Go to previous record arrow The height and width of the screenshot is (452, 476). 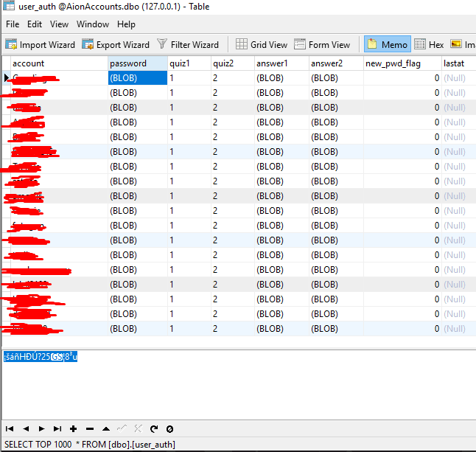point(26,428)
